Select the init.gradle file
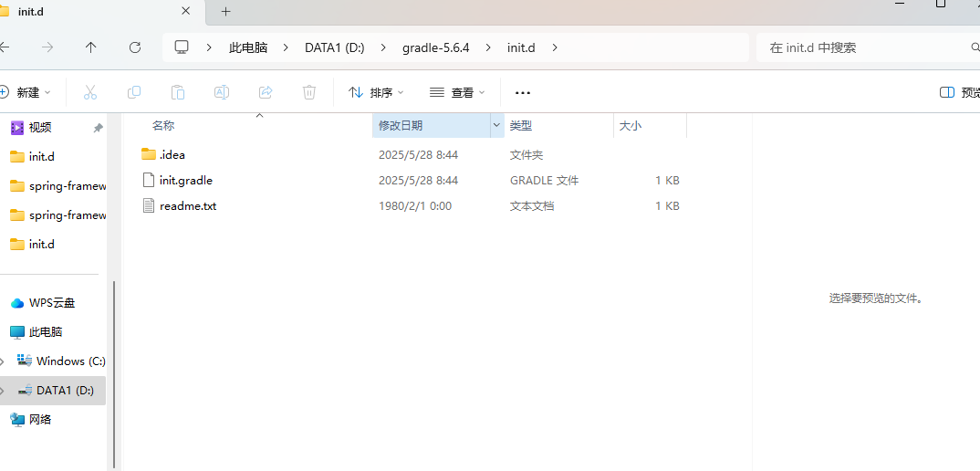980x471 pixels. coord(178,180)
